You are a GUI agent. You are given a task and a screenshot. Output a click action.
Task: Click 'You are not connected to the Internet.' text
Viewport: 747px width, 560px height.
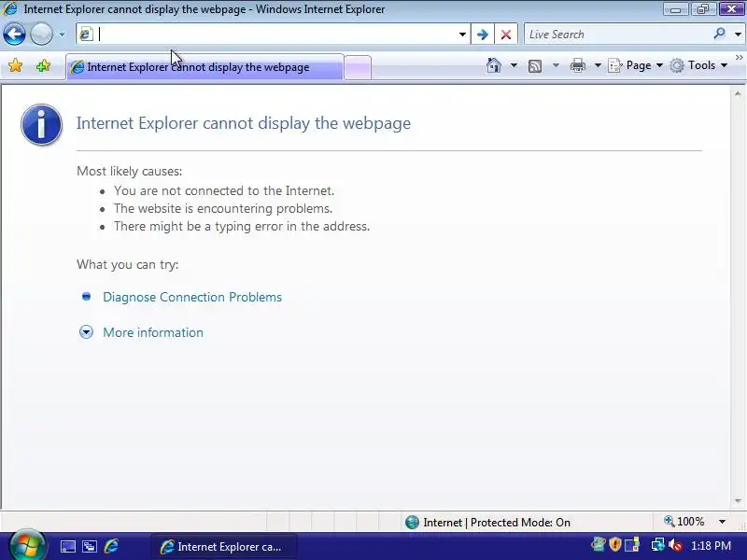[224, 190]
